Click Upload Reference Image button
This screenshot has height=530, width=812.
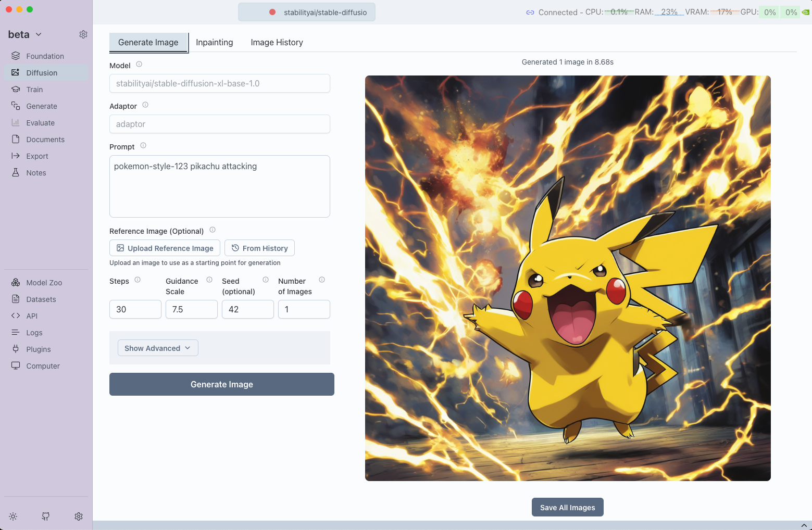click(x=165, y=248)
